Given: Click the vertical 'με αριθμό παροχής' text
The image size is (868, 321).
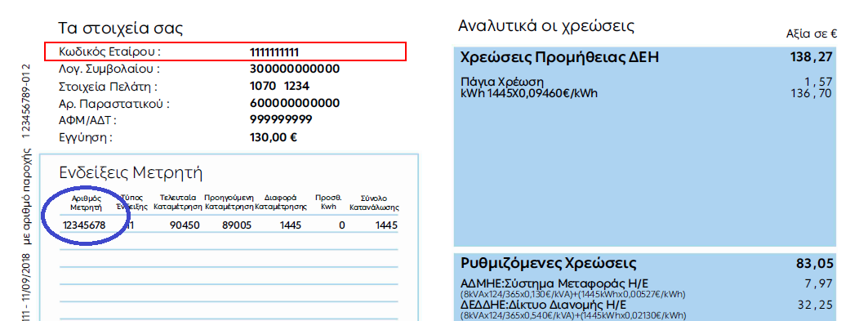Looking at the screenshot, I should [27, 197].
